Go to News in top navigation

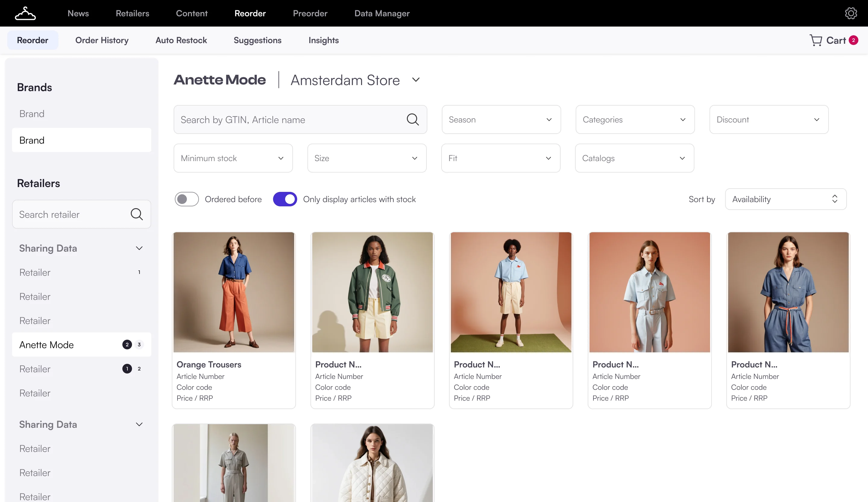78,14
